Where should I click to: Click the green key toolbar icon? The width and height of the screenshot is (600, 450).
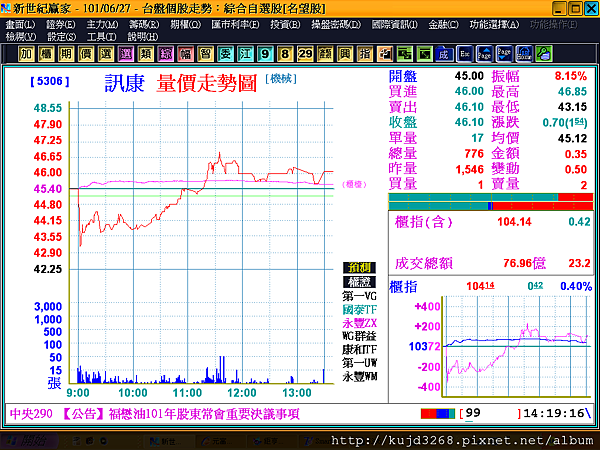pos(544,54)
